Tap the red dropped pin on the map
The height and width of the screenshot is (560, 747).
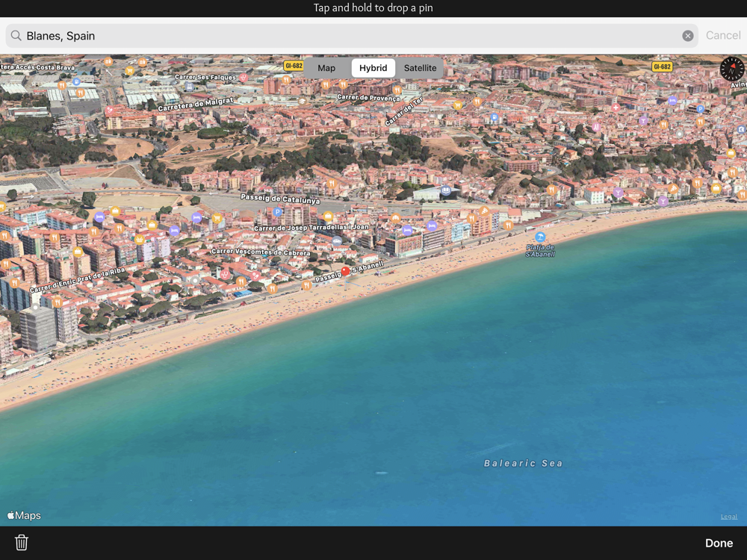(x=345, y=272)
